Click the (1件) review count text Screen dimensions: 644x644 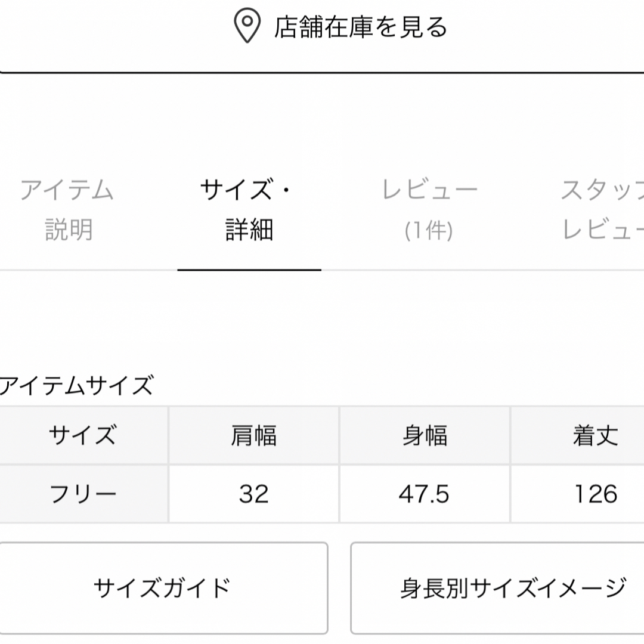pyautogui.click(x=429, y=230)
